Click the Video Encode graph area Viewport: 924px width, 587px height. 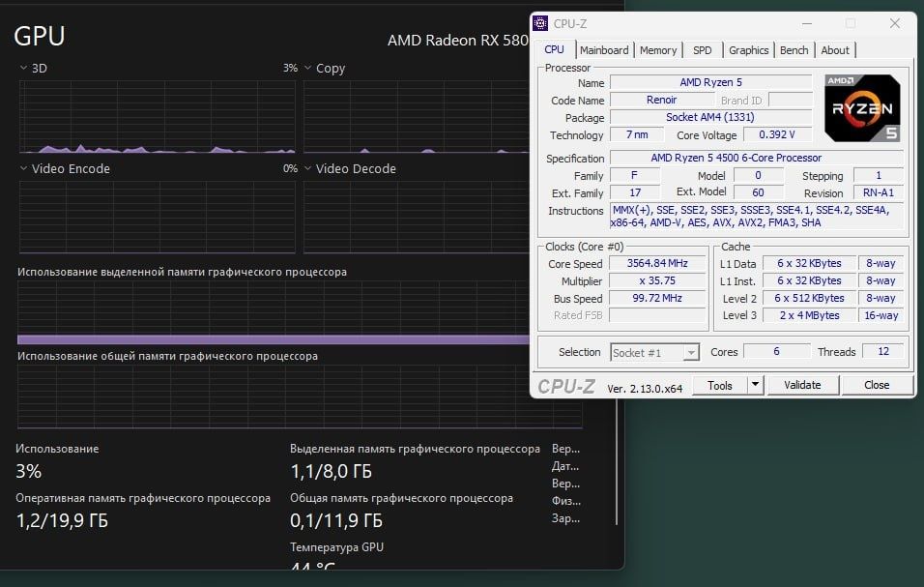pos(158,217)
